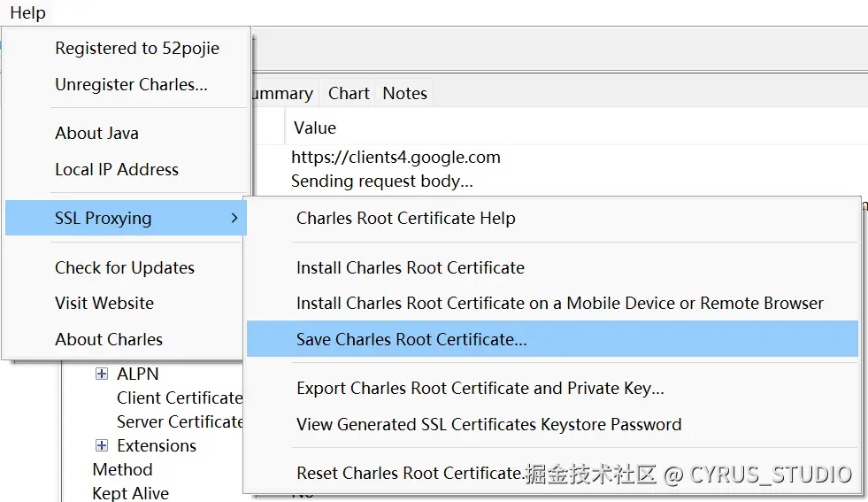The width and height of the screenshot is (868, 502).
Task: Select the Sending request body... value
Action: [382, 181]
